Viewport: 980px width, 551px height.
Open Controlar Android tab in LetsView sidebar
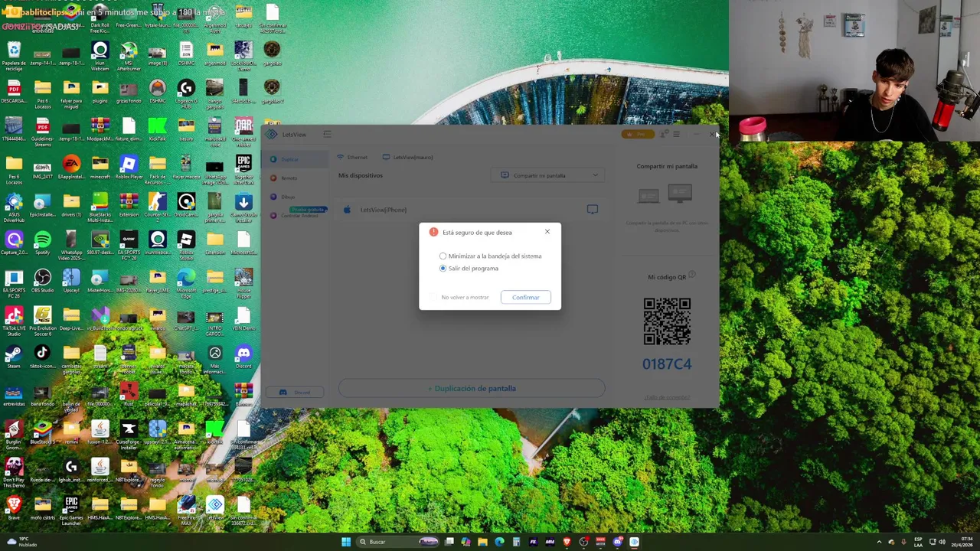[294, 216]
